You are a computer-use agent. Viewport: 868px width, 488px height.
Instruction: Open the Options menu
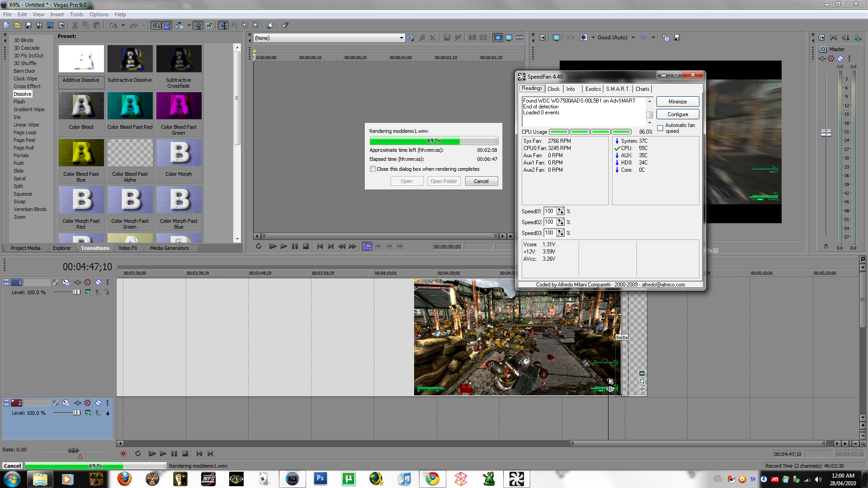coord(99,14)
